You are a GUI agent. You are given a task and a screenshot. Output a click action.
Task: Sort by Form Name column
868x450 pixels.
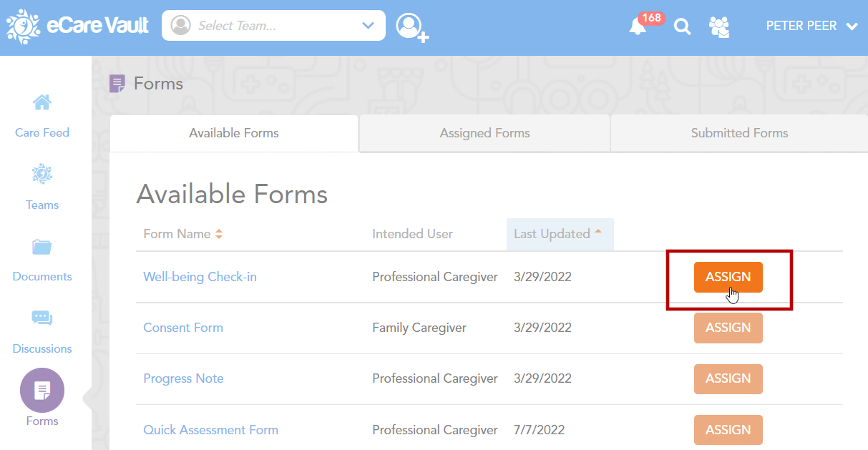pyautogui.click(x=182, y=234)
